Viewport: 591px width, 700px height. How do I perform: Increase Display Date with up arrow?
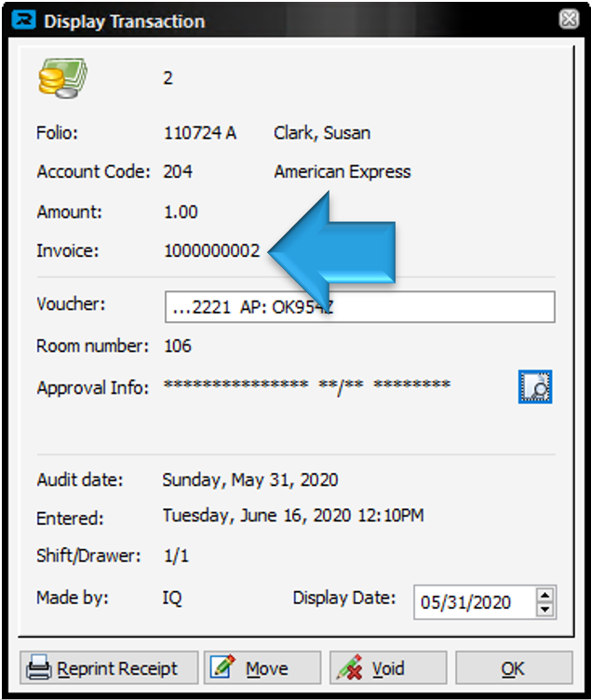pos(546,594)
